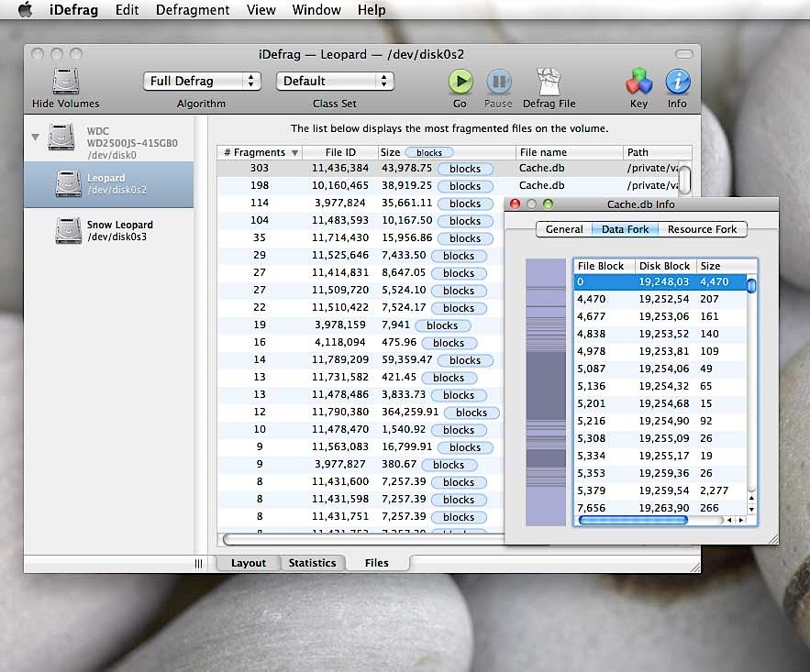Switch to the Layout tab
This screenshot has height=672, width=810.
pyautogui.click(x=249, y=563)
